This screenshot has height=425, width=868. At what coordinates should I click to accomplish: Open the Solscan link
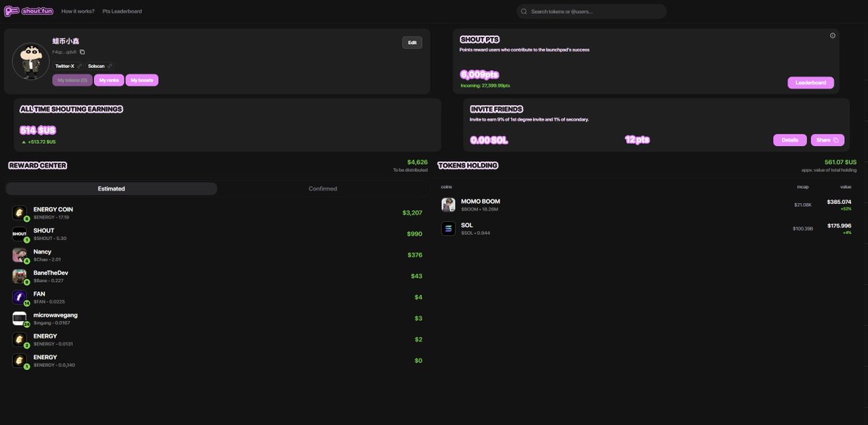point(100,66)
